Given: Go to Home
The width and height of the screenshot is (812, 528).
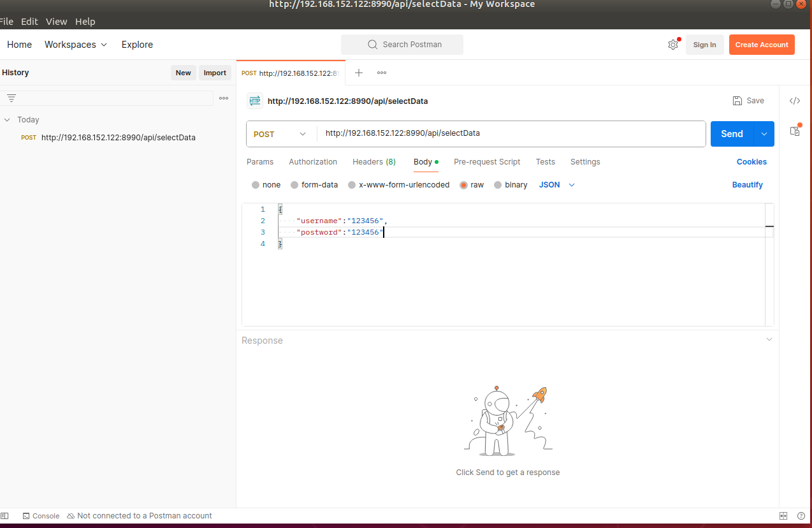Looking at the screenshot, I should pyautogui.click(x=19, y=45).
